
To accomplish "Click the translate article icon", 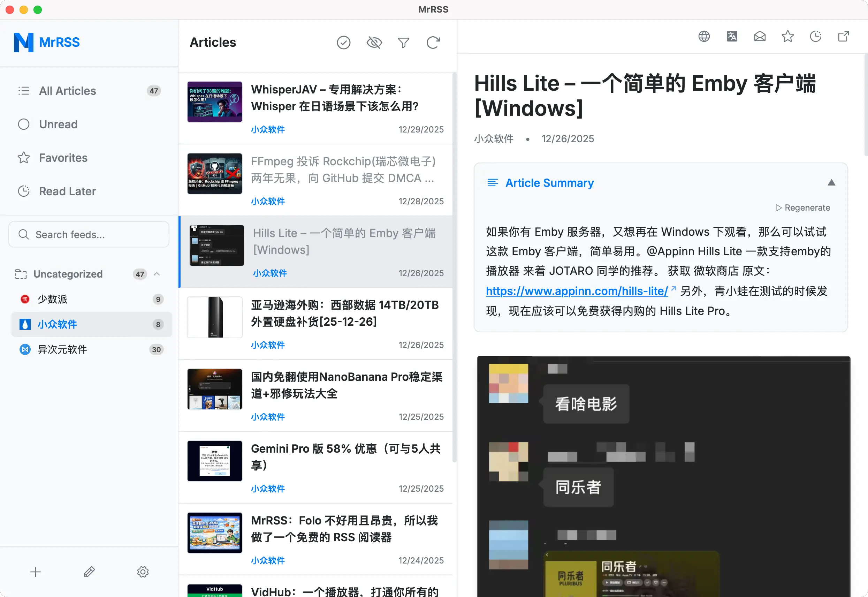I will pos(732,36).
